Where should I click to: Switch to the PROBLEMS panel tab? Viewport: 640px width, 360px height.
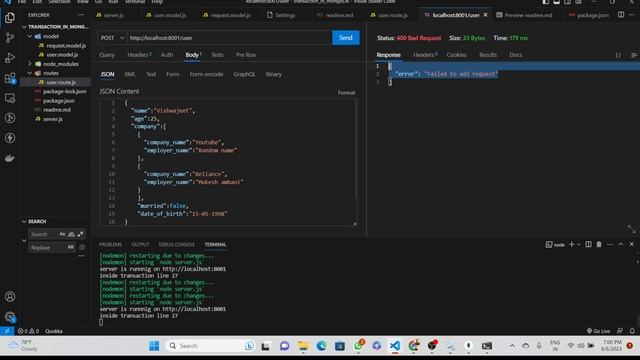tap(110, 244)
